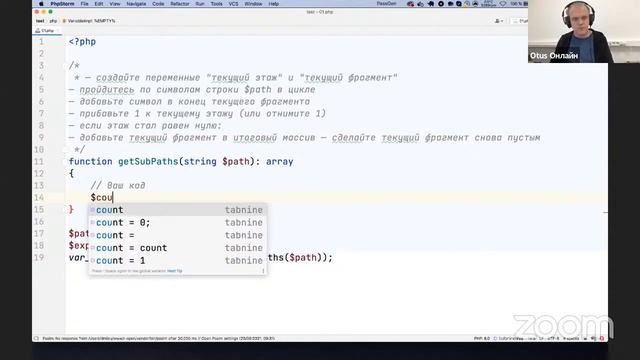Click line number 11 in the gutter

pyautogui.click(x=39, y=162)
